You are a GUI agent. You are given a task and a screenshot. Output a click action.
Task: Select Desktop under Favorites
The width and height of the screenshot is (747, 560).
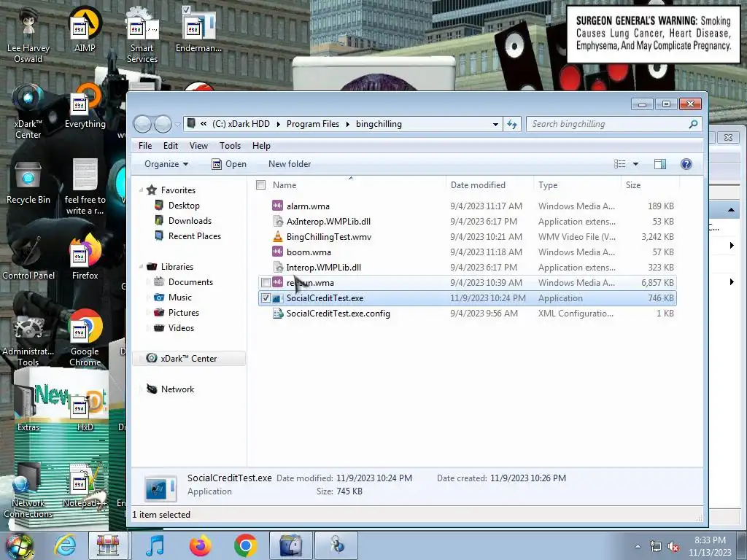click(184, 205)
